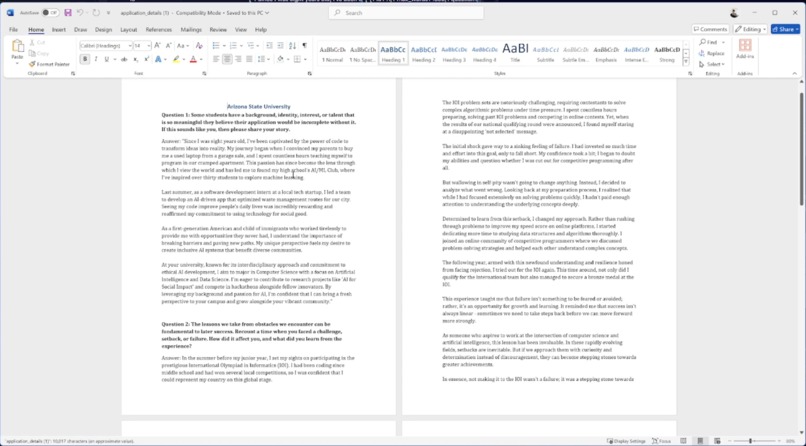Toggle Underline formatting
The image size is (806, 446).
point(106,60)
